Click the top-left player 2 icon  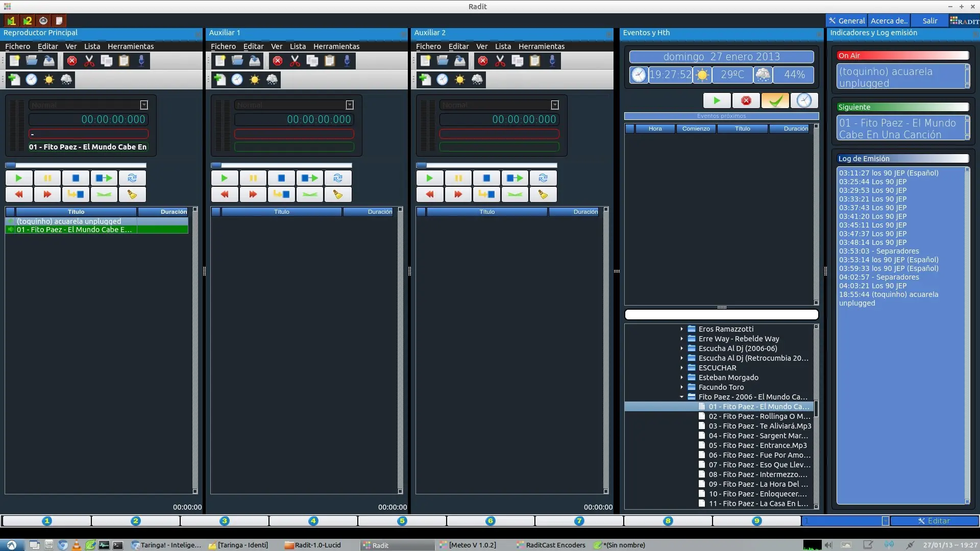pos(28,20)
